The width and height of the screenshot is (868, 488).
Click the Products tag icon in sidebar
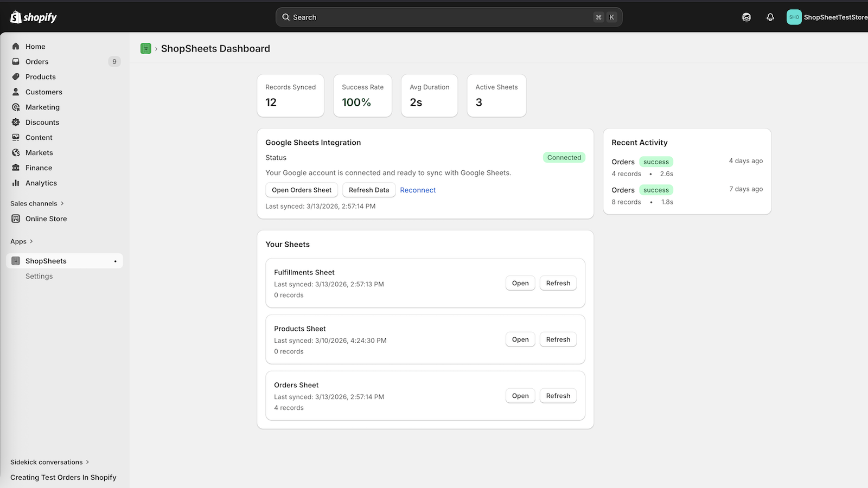pos(16,77)
